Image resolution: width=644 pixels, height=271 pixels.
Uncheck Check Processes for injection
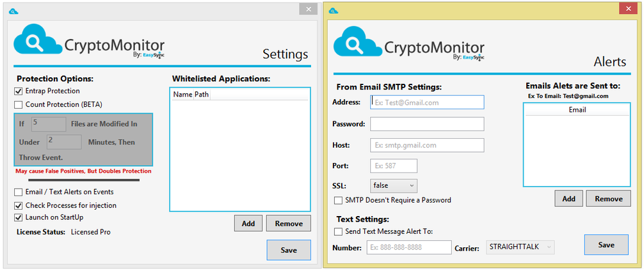(x=18, y=205)
